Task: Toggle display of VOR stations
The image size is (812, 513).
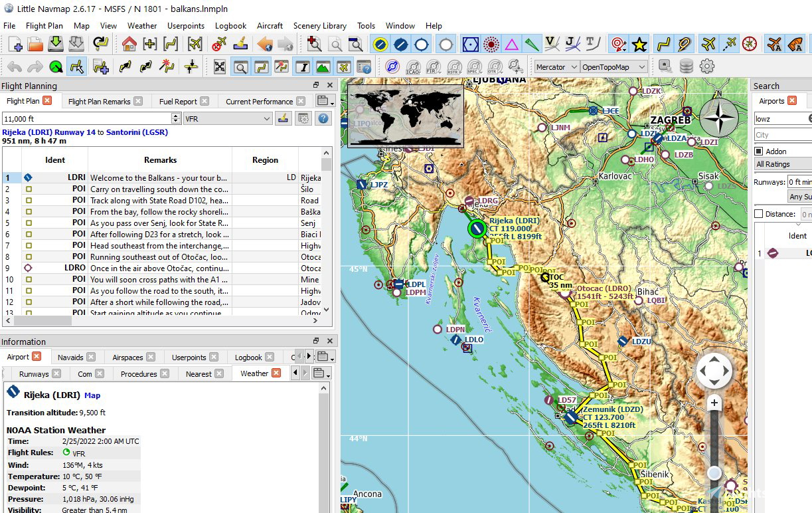Action: click(470, 45)
